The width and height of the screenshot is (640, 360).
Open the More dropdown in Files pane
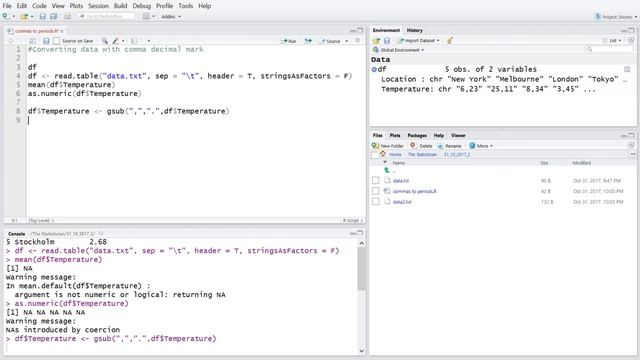481,146
